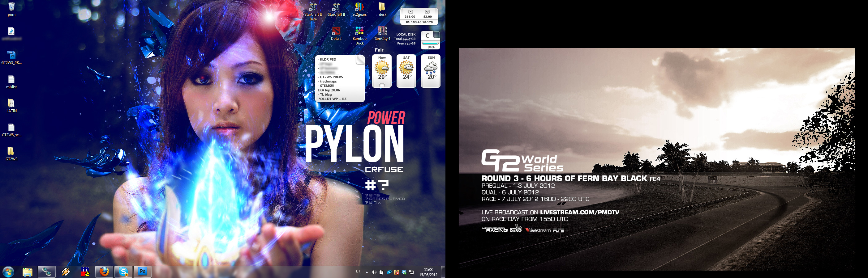Image resolution: width=868 pixels, height=278 pixels.
Task: Show hidden tray icons arrow
Action: tap(367, 272)
